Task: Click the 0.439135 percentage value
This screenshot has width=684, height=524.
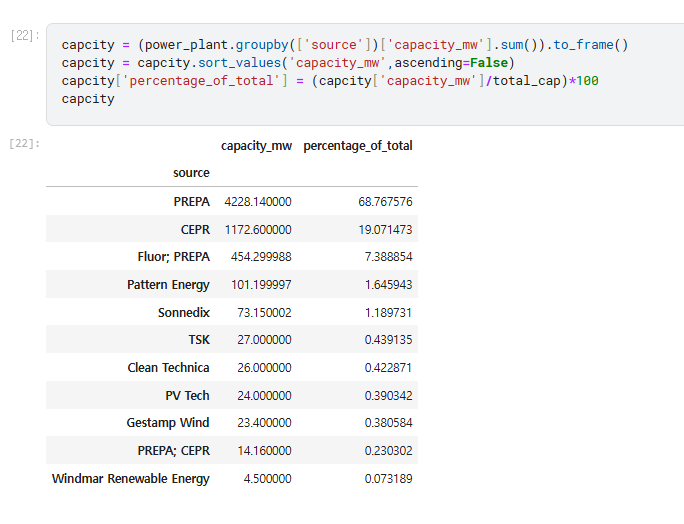Action: (388, 339)
